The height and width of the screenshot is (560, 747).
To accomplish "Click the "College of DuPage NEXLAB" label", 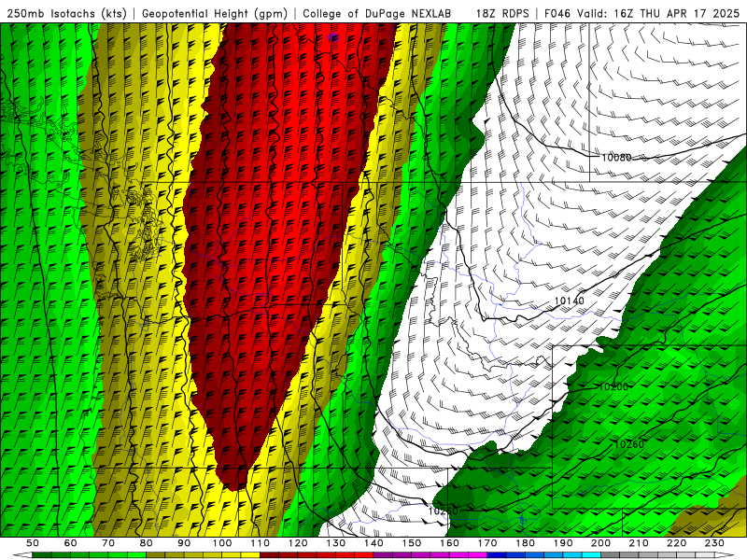I will click(377, 13).
